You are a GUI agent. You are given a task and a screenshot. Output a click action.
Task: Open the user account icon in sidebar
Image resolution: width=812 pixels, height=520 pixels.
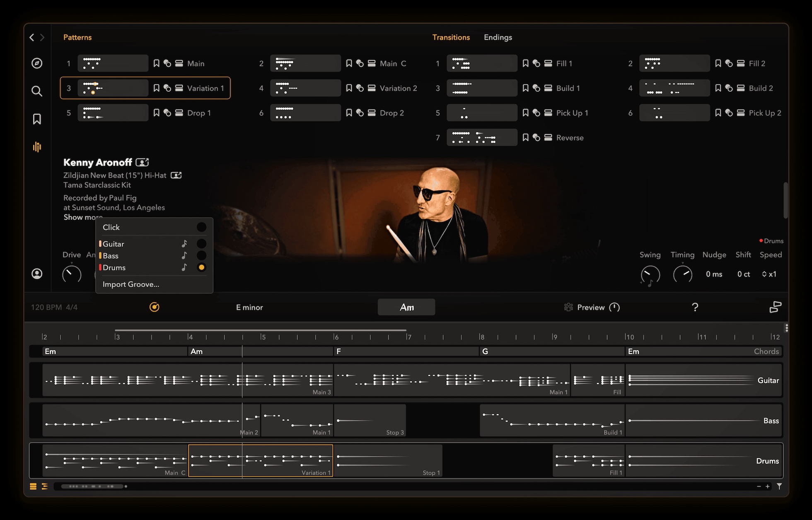pos(37,274)
